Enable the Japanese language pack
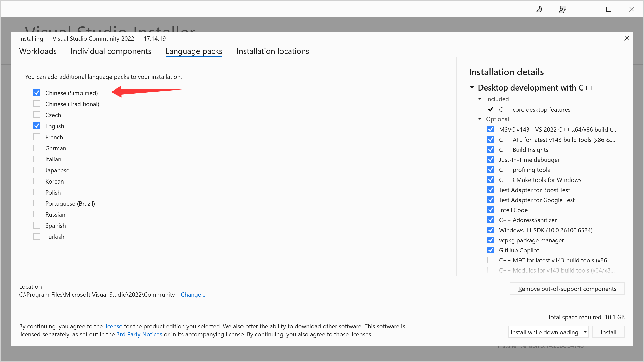 pyautogui.click(x=37, y=170)
